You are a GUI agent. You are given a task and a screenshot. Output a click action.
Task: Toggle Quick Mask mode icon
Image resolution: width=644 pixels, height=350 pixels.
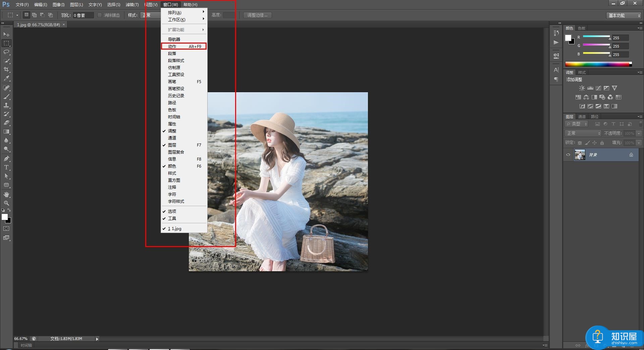point(6,229)
